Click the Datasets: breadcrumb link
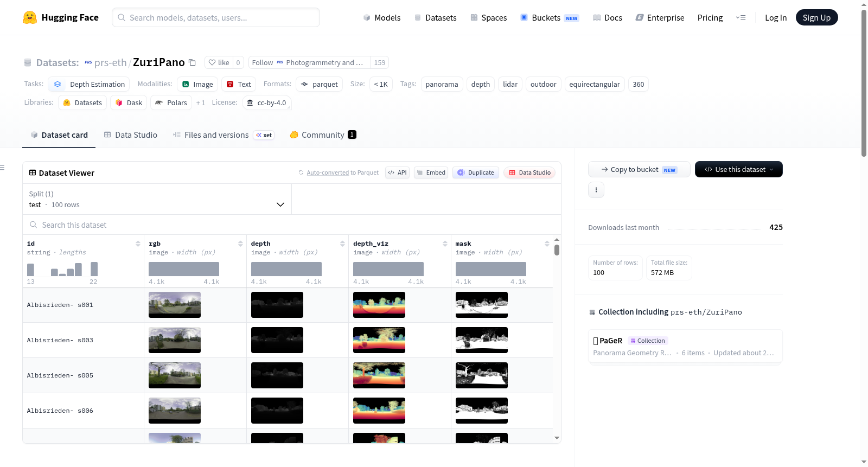Viewport: 868px width, 467px height. click(x=58, y=62)
